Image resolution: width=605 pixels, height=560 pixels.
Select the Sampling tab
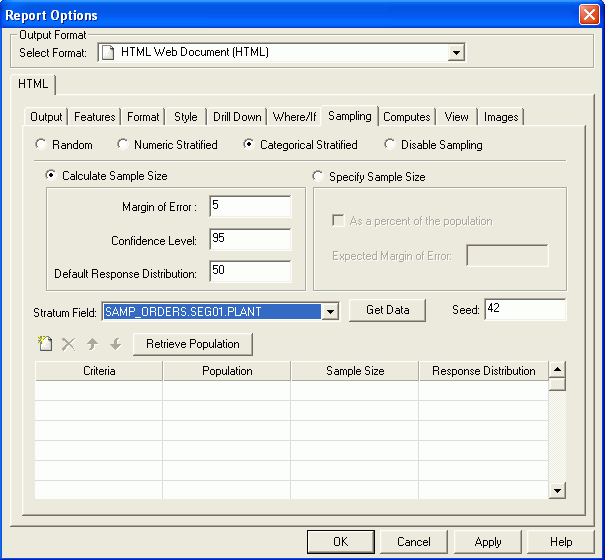tap(350, 116)
